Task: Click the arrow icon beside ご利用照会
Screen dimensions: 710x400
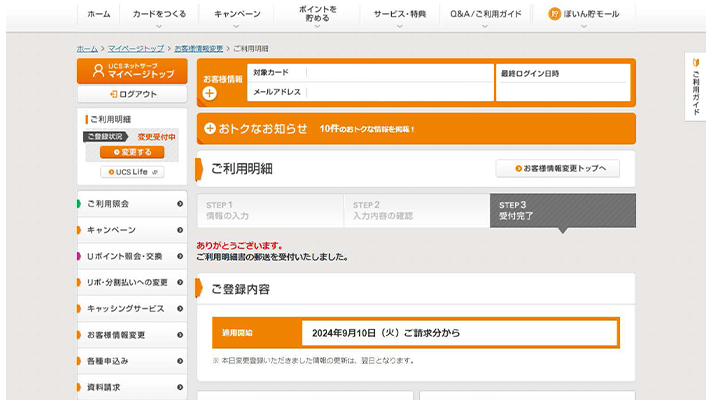Action: click(180, 204)
